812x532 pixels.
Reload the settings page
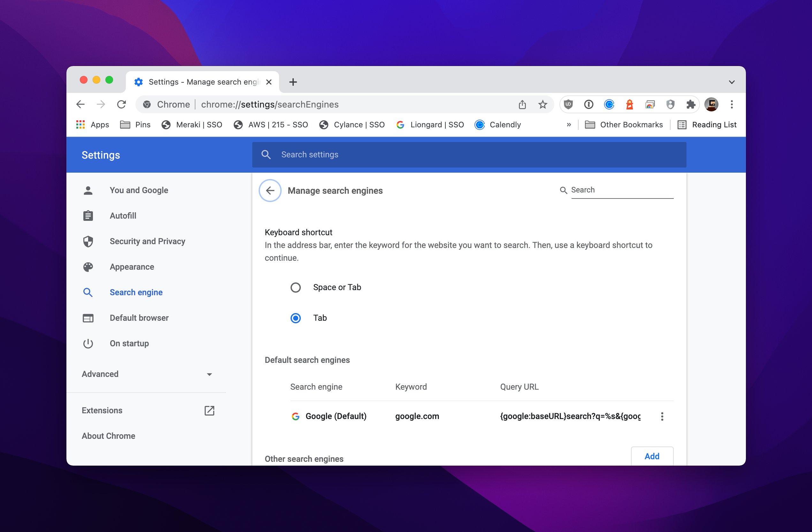121,104
